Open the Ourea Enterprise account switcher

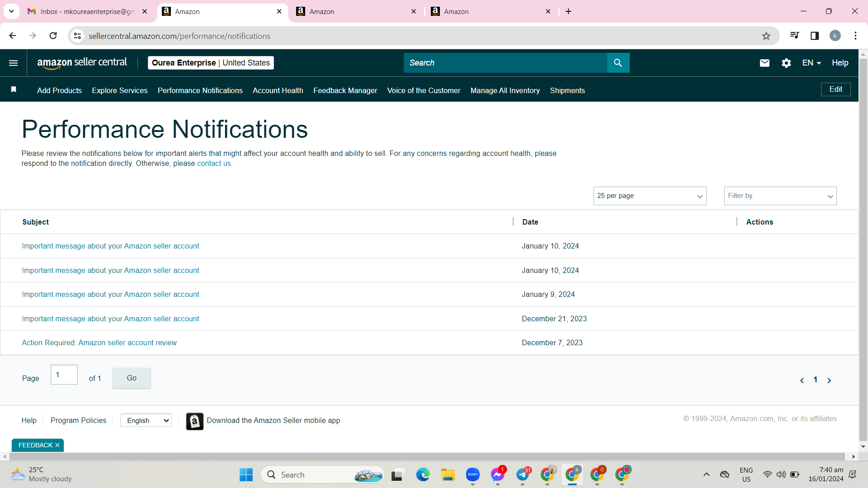click(211, 63)
